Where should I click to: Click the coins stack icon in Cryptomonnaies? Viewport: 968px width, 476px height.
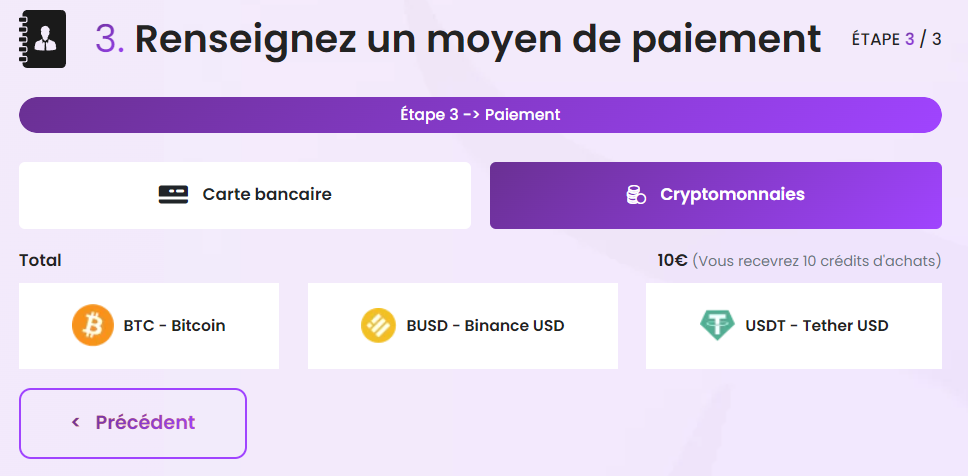pos(636,195)
